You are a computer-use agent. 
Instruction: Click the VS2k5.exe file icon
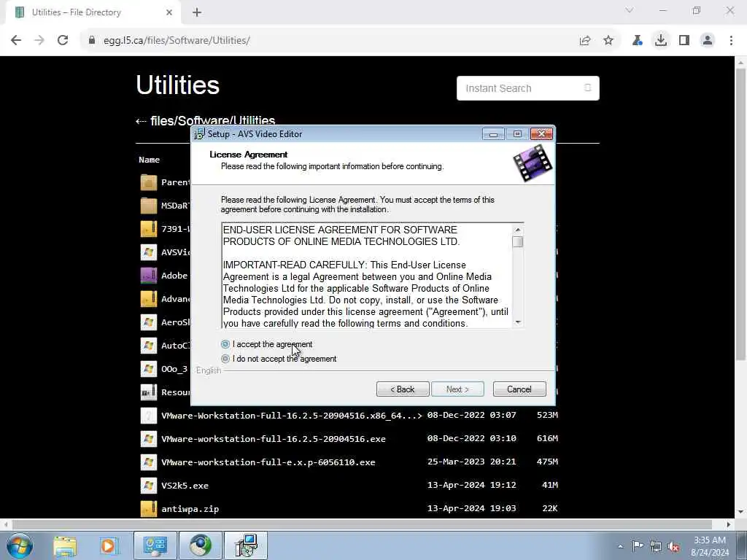(149, 485)
